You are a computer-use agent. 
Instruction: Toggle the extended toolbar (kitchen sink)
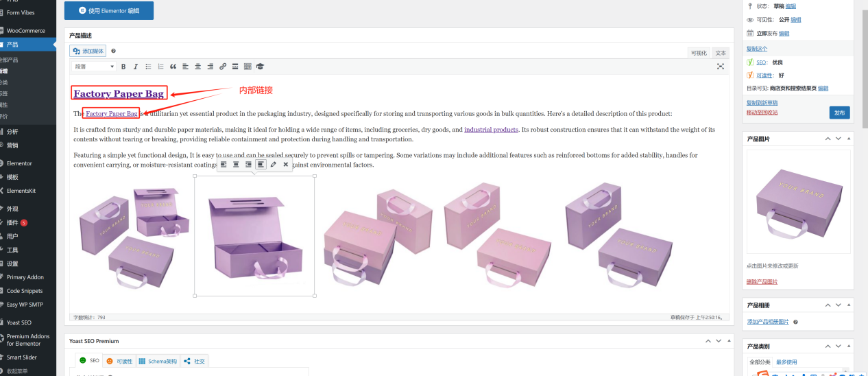coord(248,67)
